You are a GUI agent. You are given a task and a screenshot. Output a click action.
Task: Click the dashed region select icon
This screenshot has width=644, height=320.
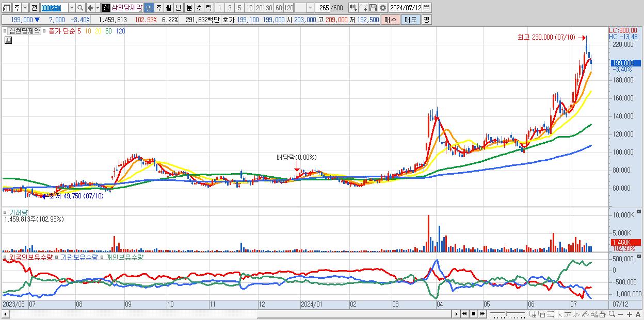(550, 314)
